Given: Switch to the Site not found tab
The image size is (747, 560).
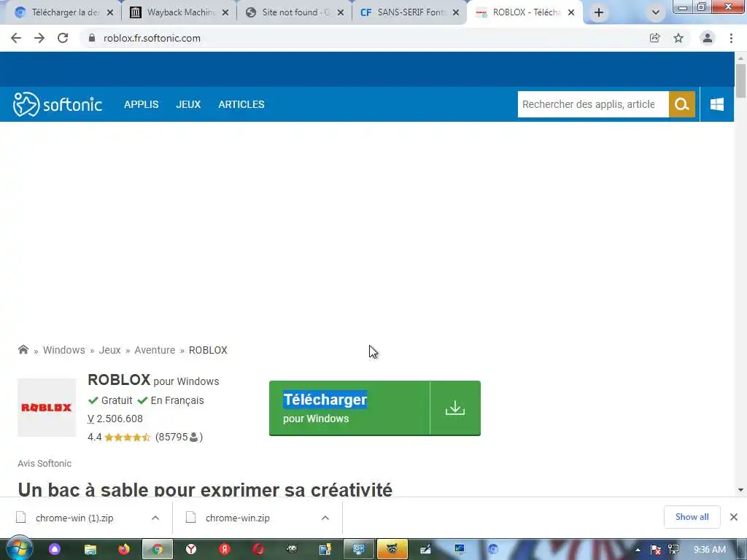Looking at the screenshot, I should [295, 12].
